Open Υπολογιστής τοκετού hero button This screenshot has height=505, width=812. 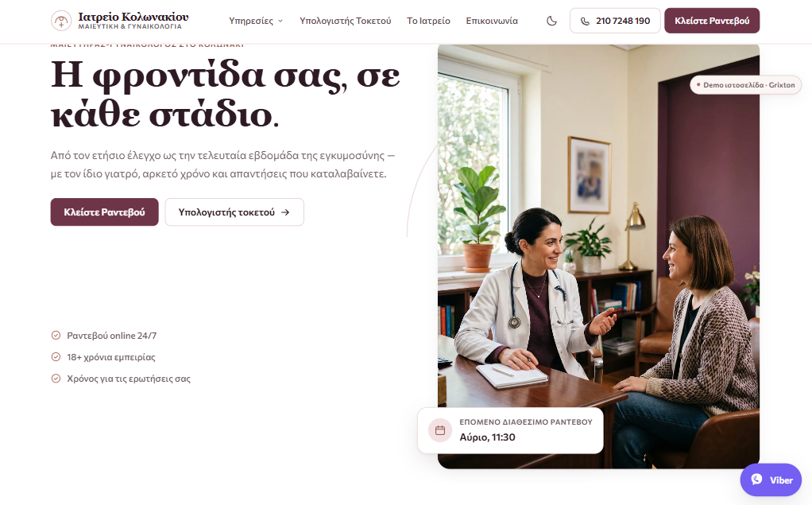234,212
